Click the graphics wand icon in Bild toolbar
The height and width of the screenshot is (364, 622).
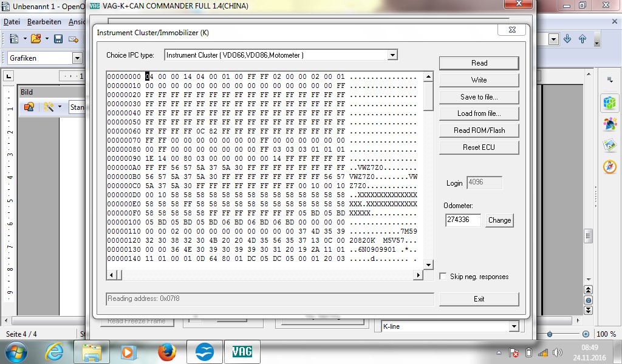[x=49, y=107]
